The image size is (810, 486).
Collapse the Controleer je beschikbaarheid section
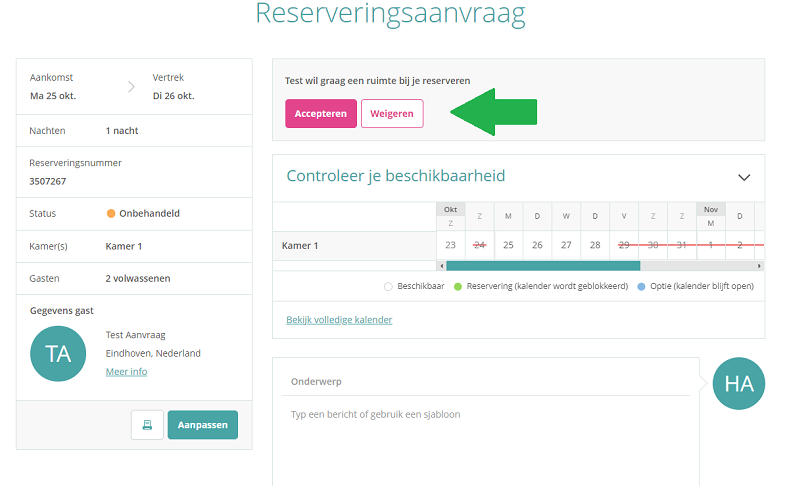[743, 177]
